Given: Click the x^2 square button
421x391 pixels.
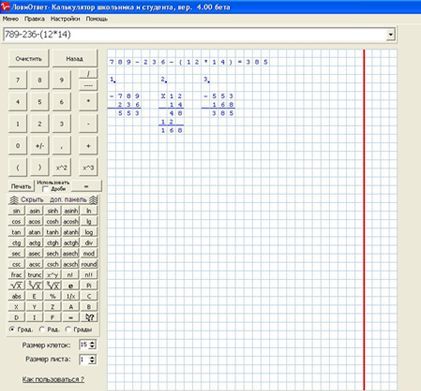Looking at the screenshot, I should tap(61, 168).
